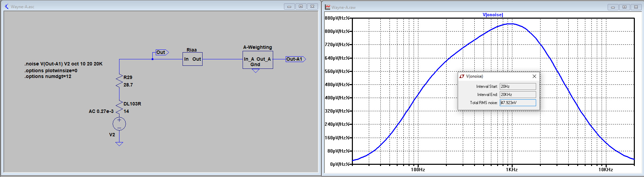Image resolution: width=644 pixels, height=177 pixels.
Task: Select the Riaa block in schematic
Action: tap(192, 59)
